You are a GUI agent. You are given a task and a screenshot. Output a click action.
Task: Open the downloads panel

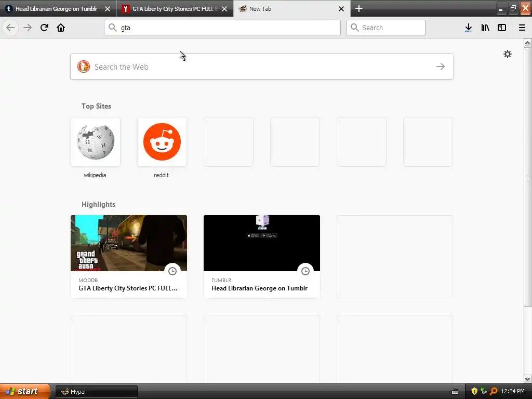(x=469, y=28)
